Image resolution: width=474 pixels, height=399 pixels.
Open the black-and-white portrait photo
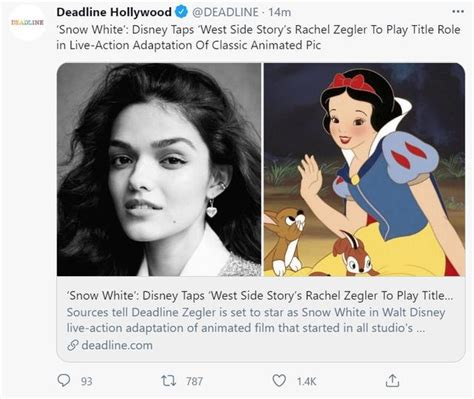coord(159,169)
